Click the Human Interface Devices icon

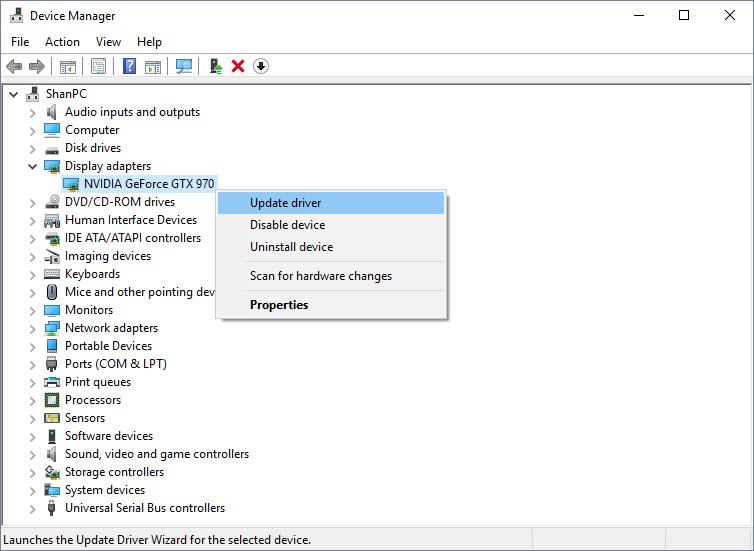[52, 220]
